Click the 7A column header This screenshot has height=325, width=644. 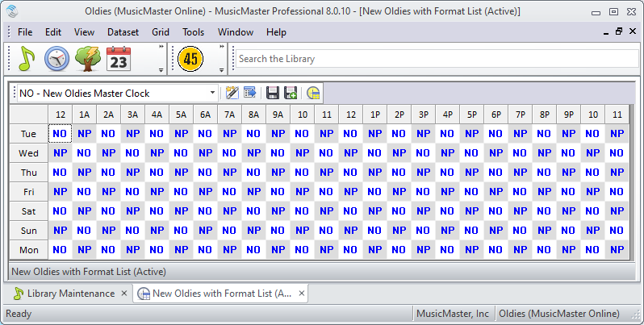pos(230,115)
